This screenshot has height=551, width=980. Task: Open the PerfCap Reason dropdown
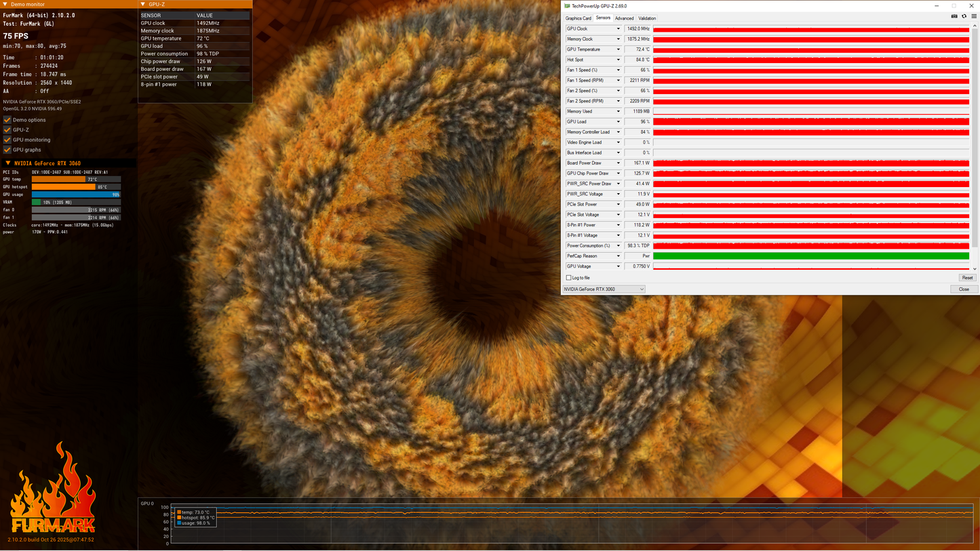click(x=619, y=256)
